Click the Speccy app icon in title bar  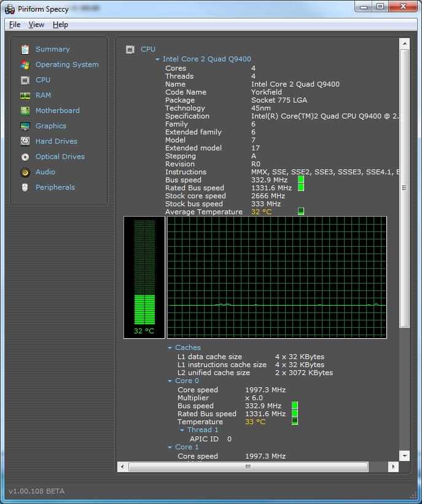10,9
